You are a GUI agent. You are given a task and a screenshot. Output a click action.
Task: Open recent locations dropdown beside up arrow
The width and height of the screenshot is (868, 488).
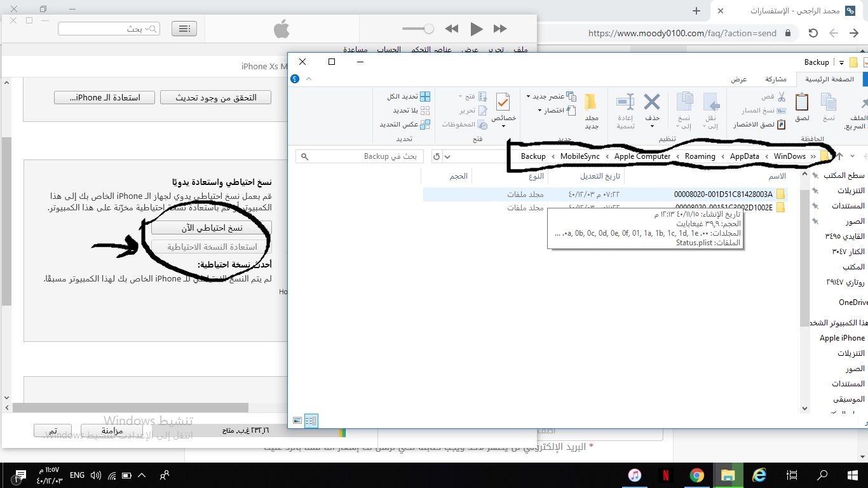pyautogui.click(x=852, y=156)
